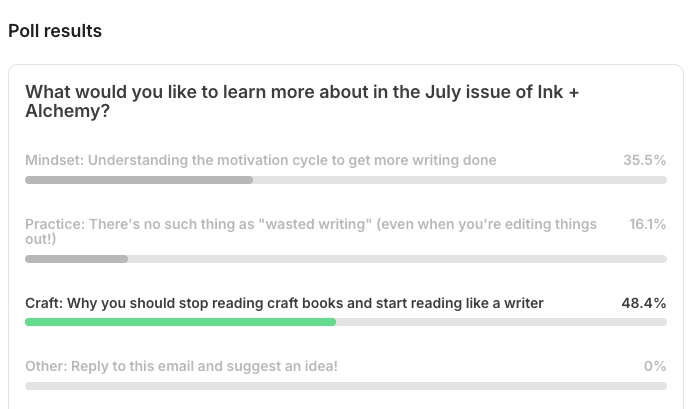The width and height of the screenshot is (692, 409).
Task: Click the empty Other progress bar
Action: [x=346, y=386]
